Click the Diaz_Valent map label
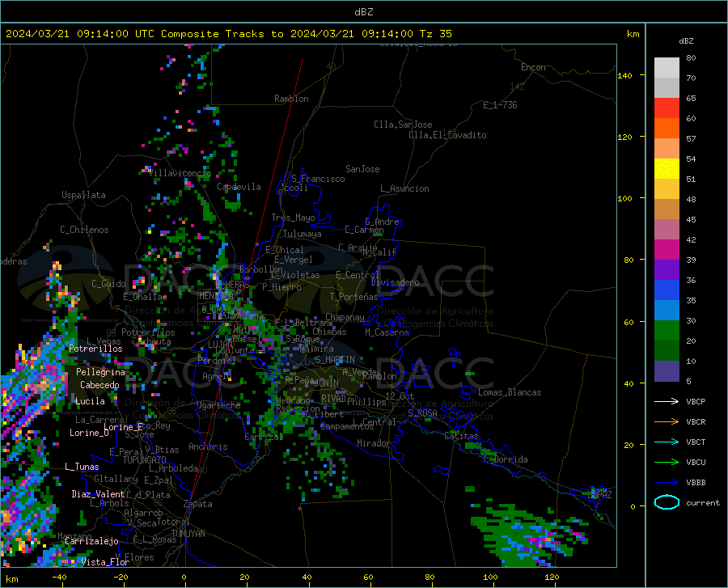Image resolution: width=728 pixels, height=588 pixels. pos(98,494)
